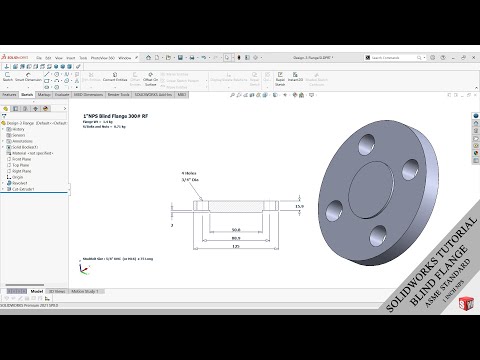Expand the Revolve1 feature node

tap(3, 183)
